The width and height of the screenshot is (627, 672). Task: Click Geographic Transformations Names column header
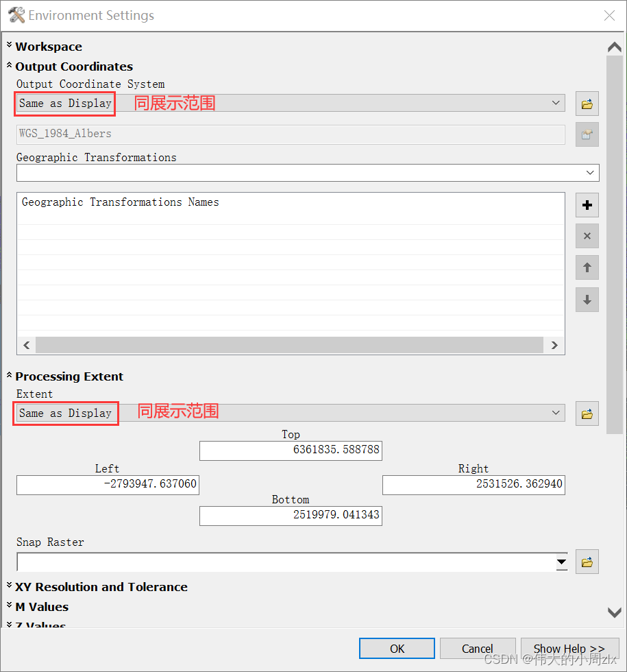pos(121,202)
